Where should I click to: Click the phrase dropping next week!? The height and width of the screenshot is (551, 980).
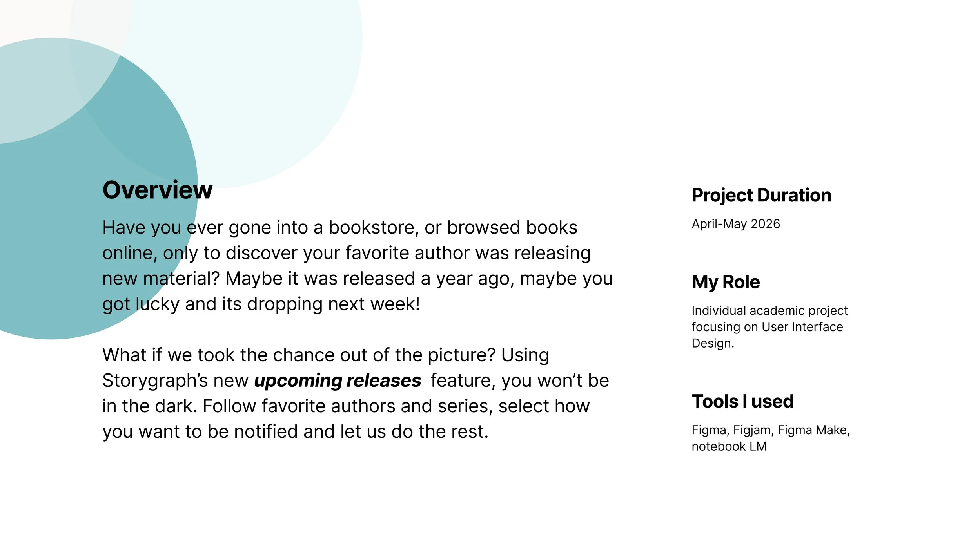click(x=333, y=304)
